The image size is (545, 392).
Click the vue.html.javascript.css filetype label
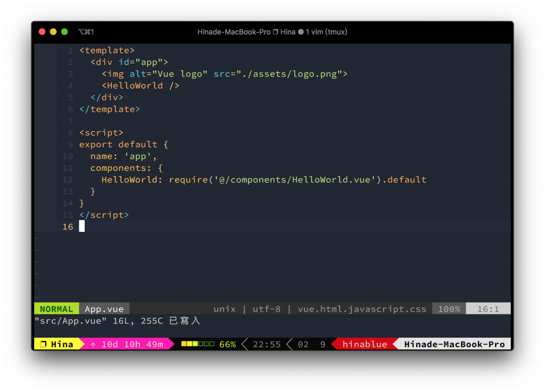click(x=362, y=308)
